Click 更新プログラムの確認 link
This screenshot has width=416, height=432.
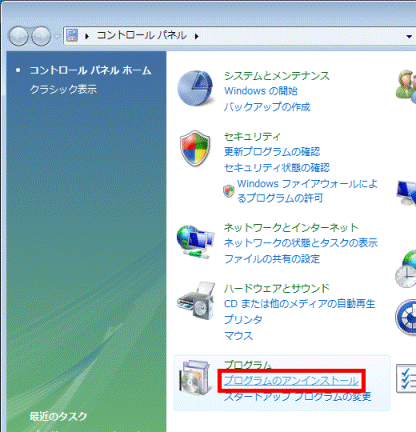tap(272, 152)
